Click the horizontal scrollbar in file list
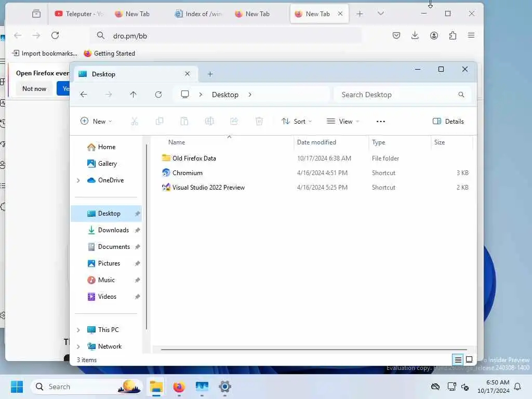This screenshot has height=399, width=532. pyautogui.click(x=314, y=349)
